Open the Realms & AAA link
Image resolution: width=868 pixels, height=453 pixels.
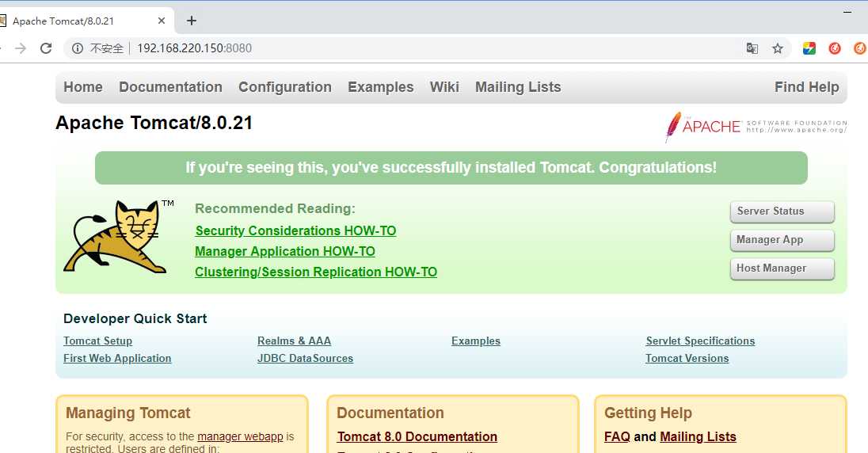point(294,341)
